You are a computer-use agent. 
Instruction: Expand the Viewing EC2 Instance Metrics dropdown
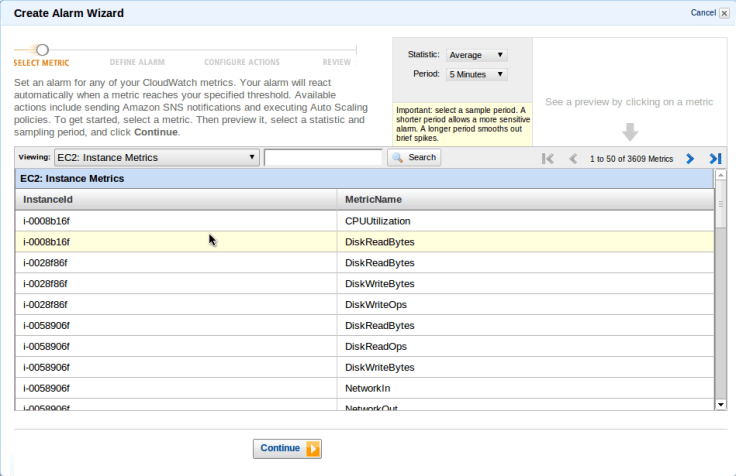pyautogui.click(x=157, y=157)
